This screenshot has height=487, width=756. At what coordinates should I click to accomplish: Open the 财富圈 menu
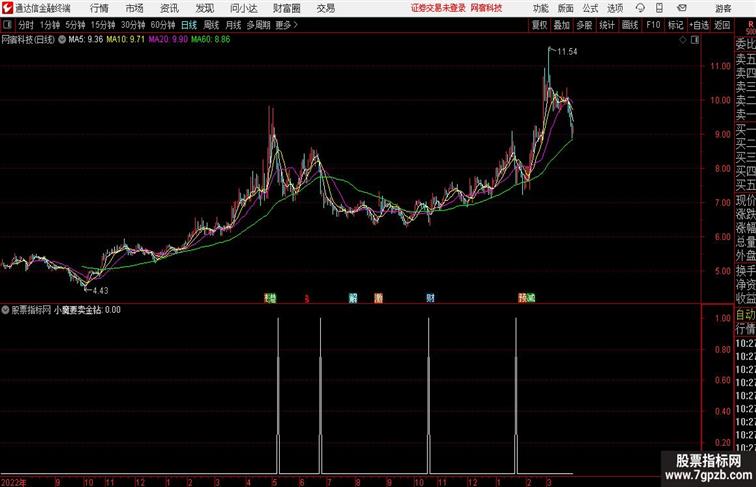pyautogui.click(x=287, y=8)
